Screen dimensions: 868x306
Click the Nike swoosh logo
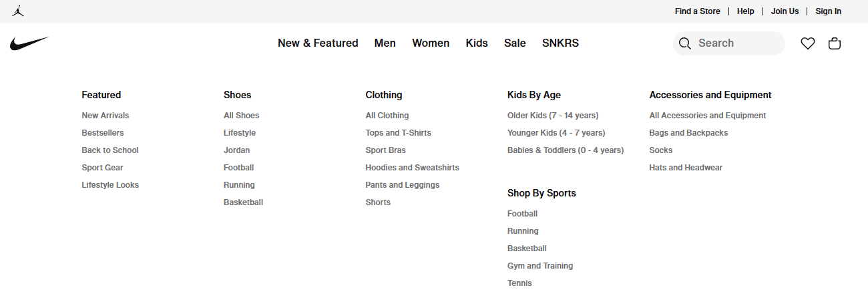click(x=29, y=43)
